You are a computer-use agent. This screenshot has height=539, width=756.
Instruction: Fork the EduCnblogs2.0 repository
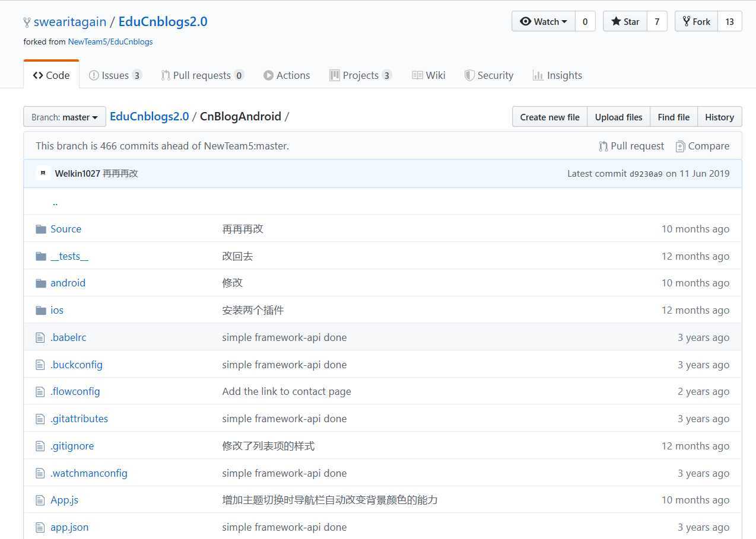[696, 21]
